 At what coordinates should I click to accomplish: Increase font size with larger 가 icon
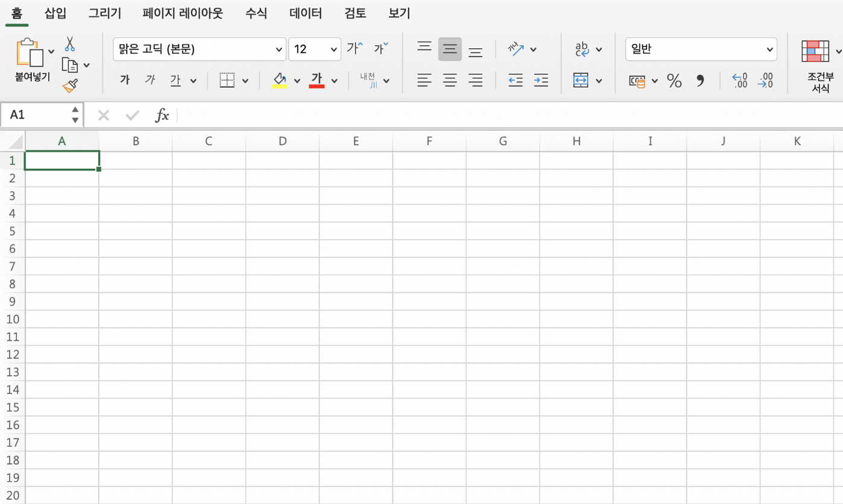[355, 49]
